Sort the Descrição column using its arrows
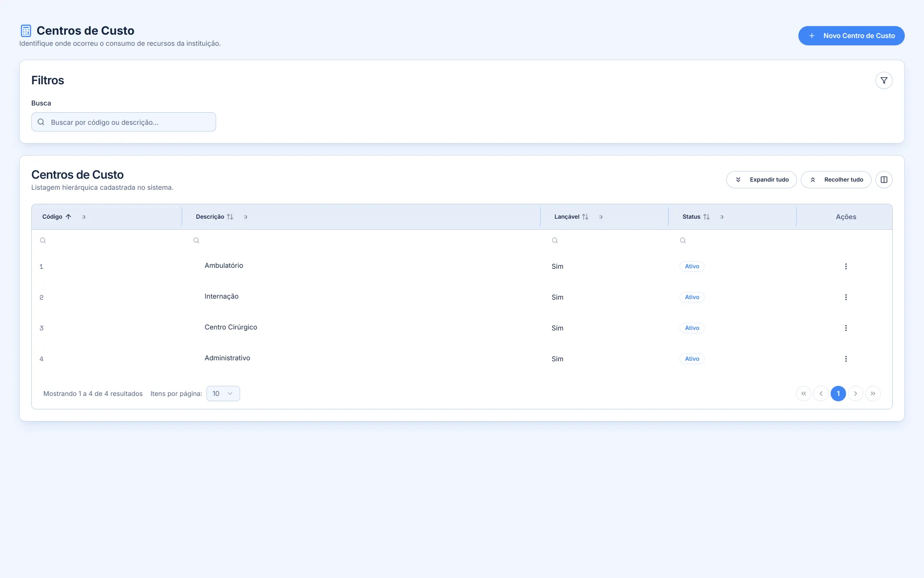 click(230, 217)
